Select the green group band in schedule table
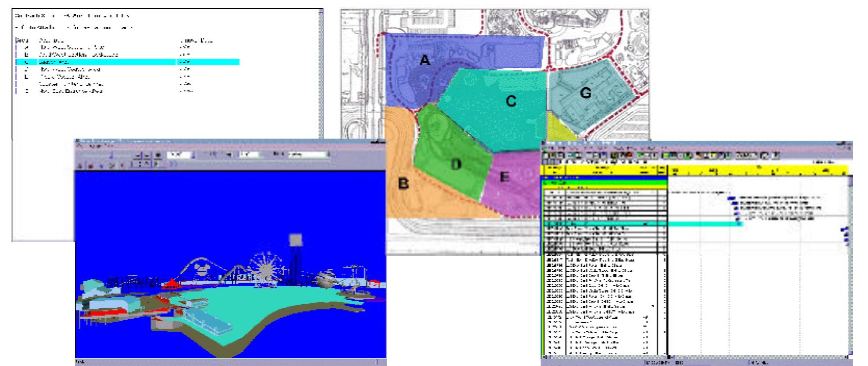 click(604, 182)
